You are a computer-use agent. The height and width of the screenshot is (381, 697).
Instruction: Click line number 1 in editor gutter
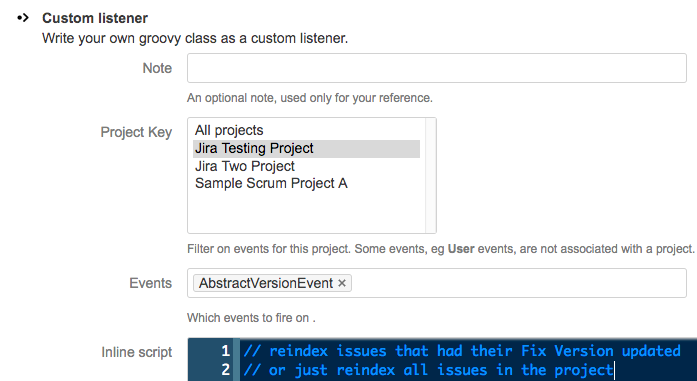(225, 351)
